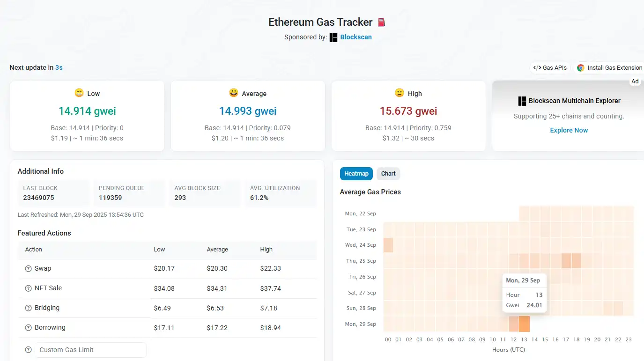Click the Explore Now link

pyautogui.click(x=569, y=130)
